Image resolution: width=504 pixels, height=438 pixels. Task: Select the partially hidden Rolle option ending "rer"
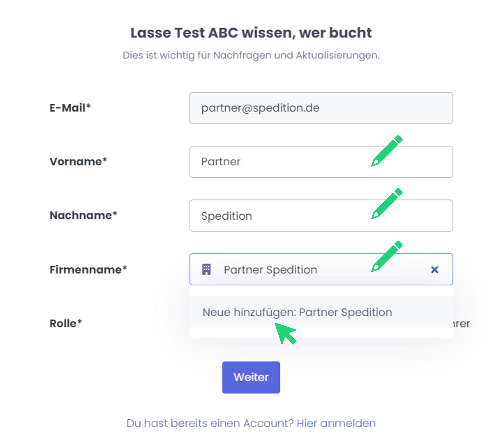[x=461, y=324]
